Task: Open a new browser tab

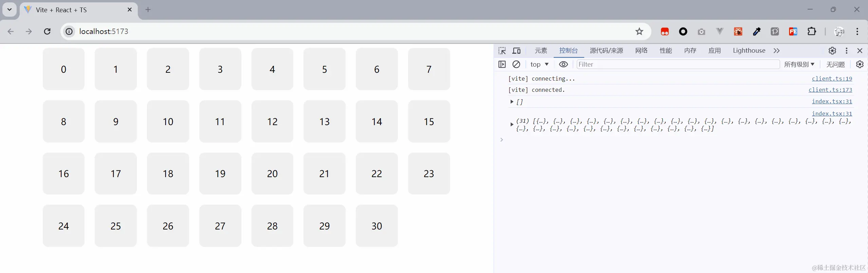Action: tap(148, 10)
